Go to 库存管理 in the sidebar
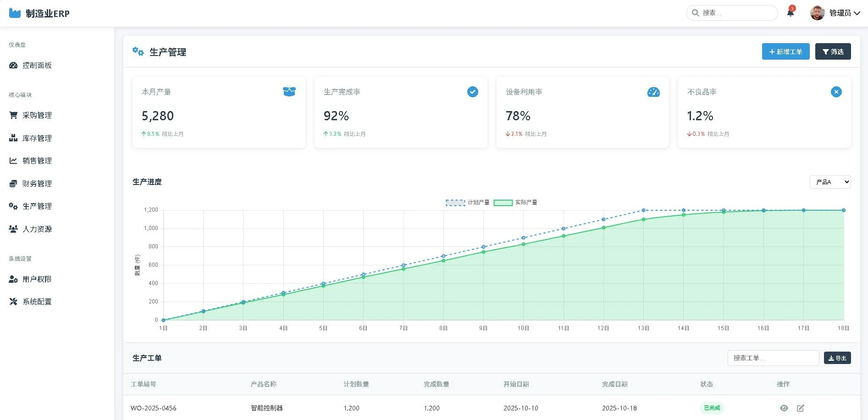Screen dimensions: 868x420 (37, 138)
